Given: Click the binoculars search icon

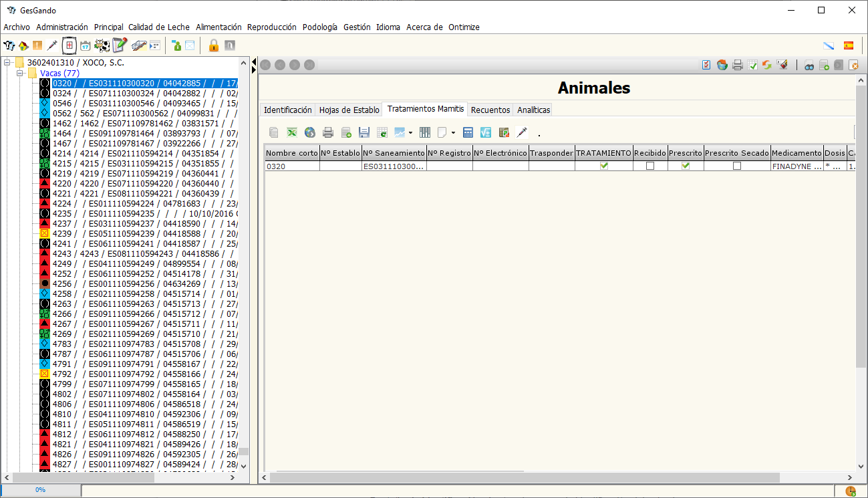Looking at the screenshot, I should [809, 65].
